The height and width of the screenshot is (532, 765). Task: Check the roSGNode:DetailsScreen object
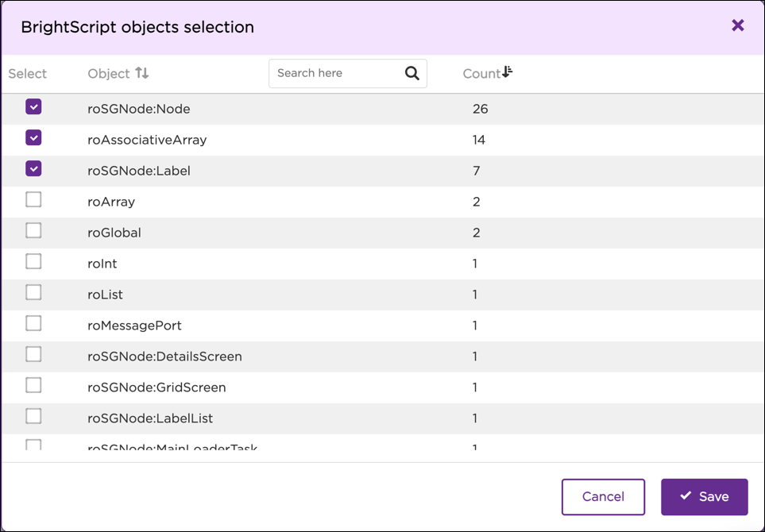click(x=33, y=354)
